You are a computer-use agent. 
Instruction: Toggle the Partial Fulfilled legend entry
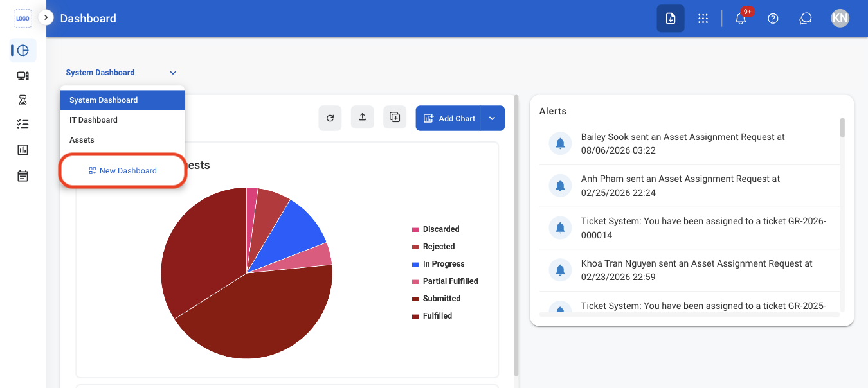pyautogui.click(x=445, y=281)
